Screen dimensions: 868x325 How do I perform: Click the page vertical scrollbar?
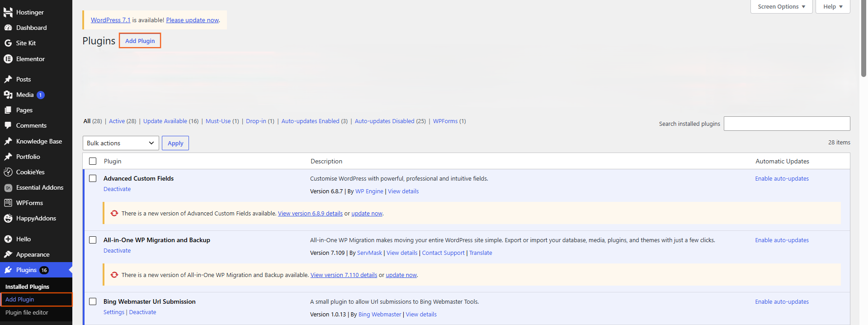pyautogui.click(x=863, y=38)
